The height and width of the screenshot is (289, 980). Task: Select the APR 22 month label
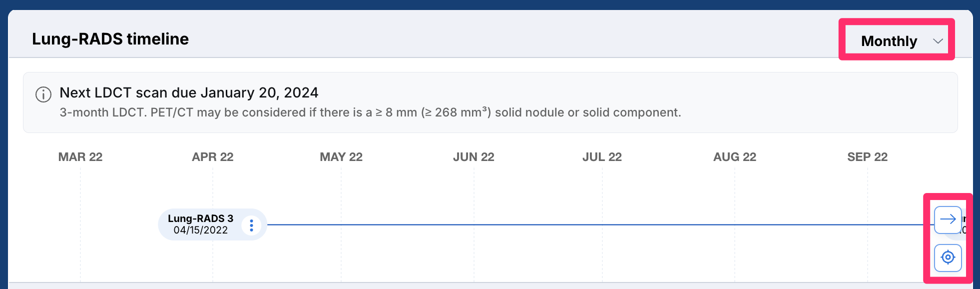coord(213,157)
